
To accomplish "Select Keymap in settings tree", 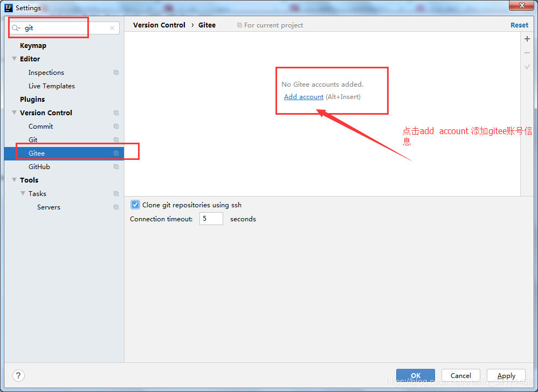I will click(33, 46).
